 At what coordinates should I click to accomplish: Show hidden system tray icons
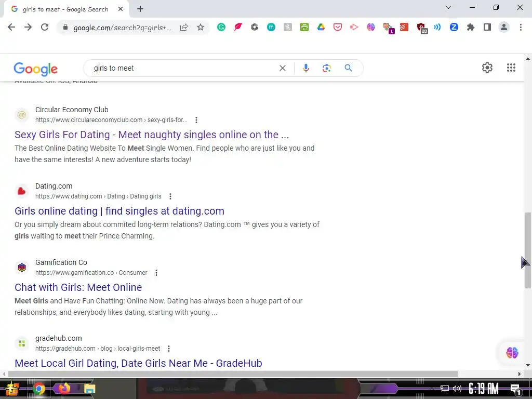coord(432,389)
